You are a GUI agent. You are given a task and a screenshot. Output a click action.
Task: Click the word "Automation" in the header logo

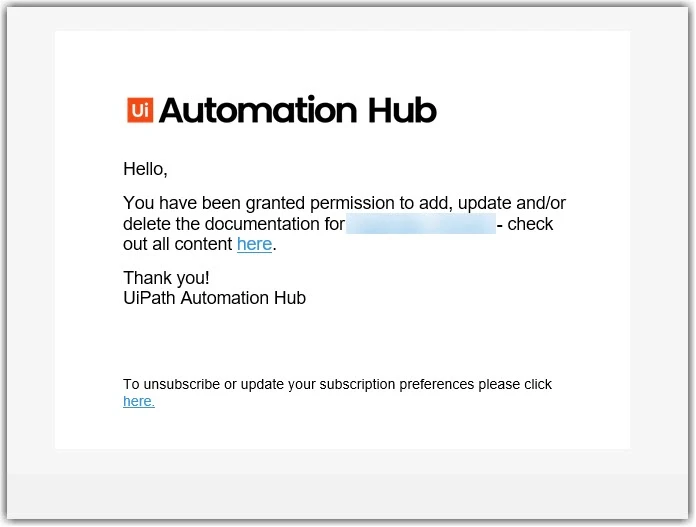pos(258,110)
